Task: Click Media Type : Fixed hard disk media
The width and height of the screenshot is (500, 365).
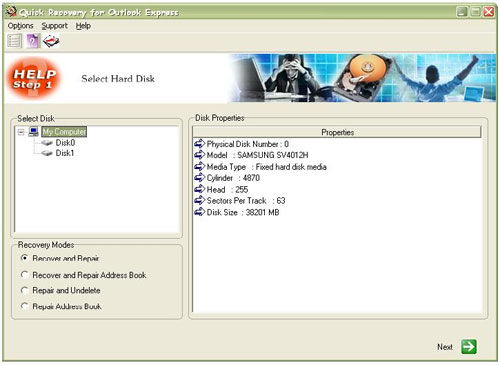Action: (266, 167)
